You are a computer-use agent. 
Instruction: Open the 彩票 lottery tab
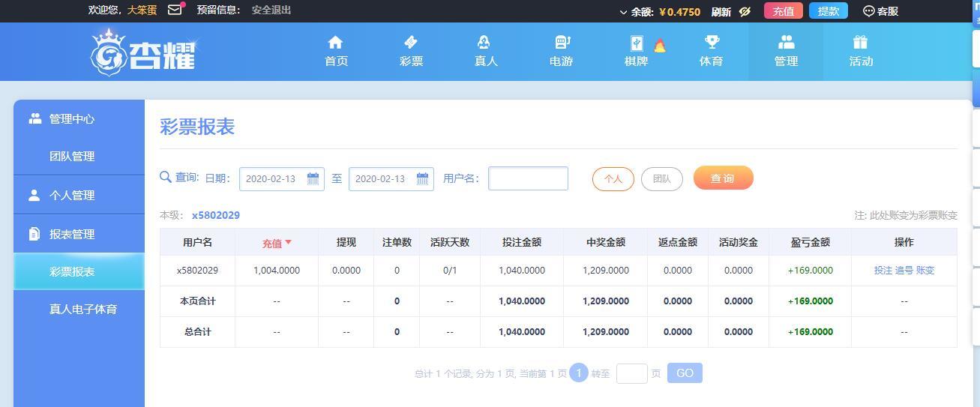click(411, 51)
